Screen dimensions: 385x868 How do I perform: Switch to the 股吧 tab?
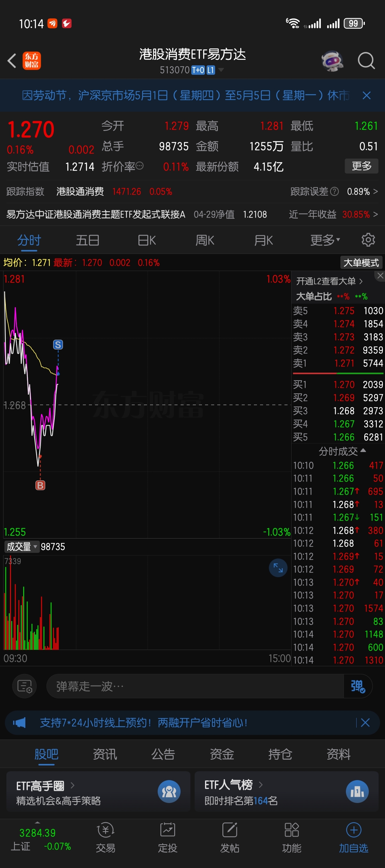pos(46,754)
